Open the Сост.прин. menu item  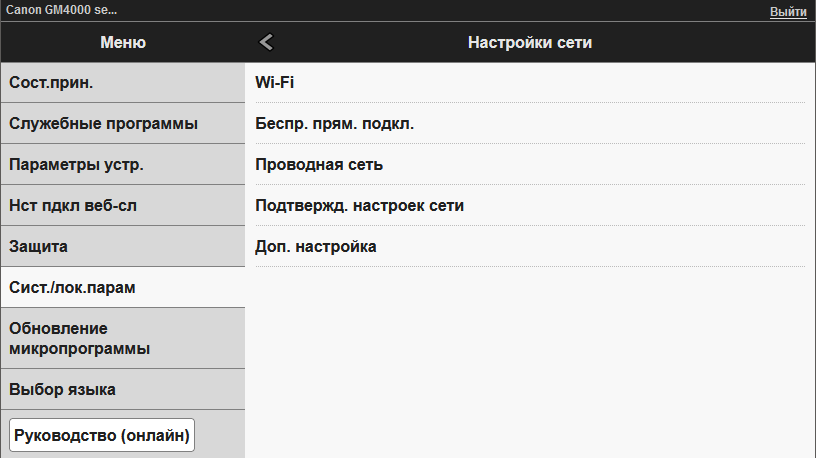tap(122, 83)
